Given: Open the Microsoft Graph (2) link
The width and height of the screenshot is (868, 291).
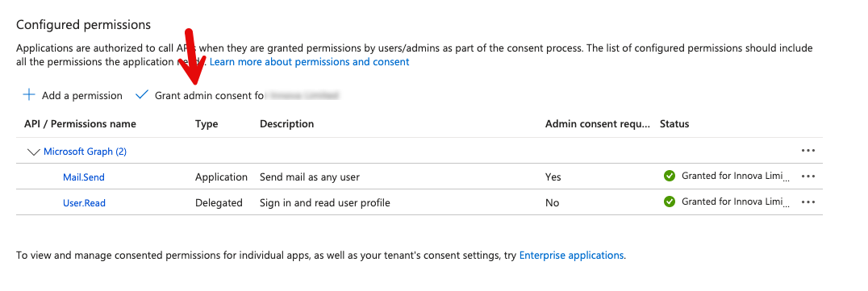Looking at the screenshot, I should point(86,151).
